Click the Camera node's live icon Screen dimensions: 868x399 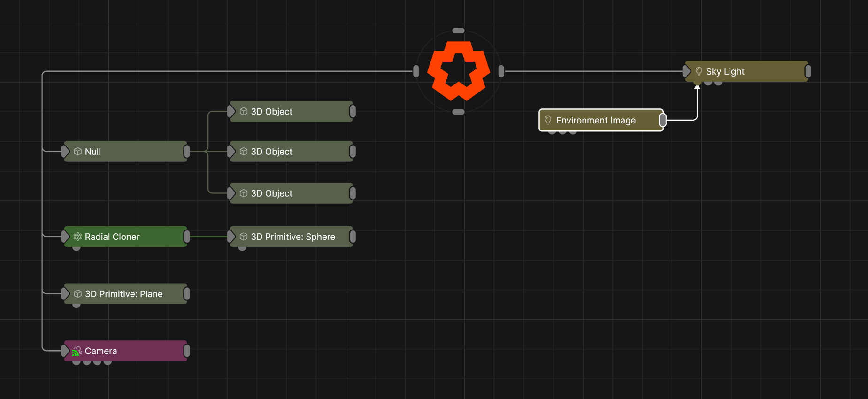(77, 352)
